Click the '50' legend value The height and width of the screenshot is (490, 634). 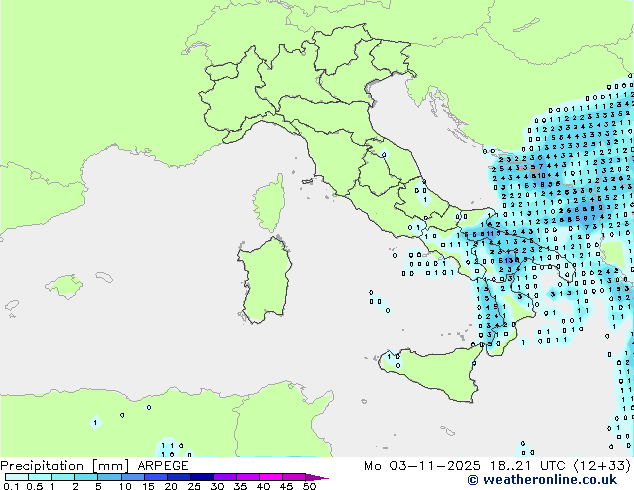309,486
